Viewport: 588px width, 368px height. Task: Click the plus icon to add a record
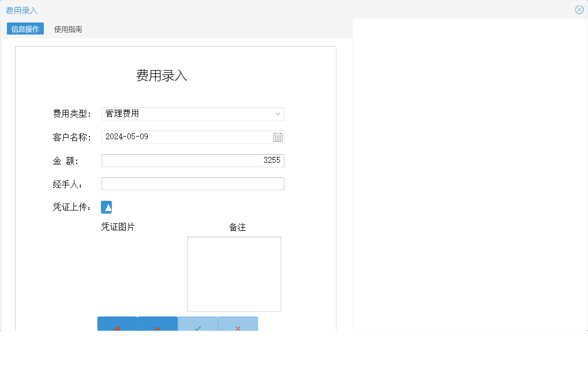click(117, 326)
